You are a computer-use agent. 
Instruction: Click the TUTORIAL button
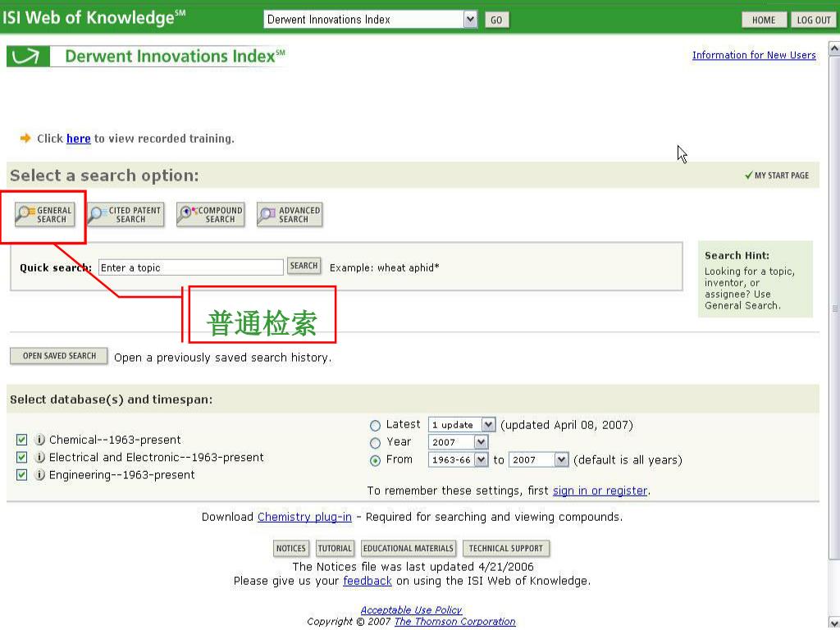(335, 549)
